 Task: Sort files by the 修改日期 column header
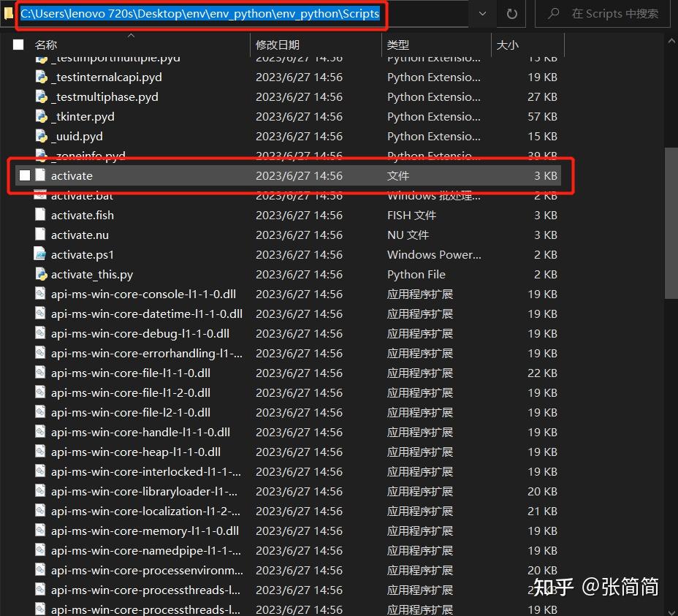coord(277,45)
